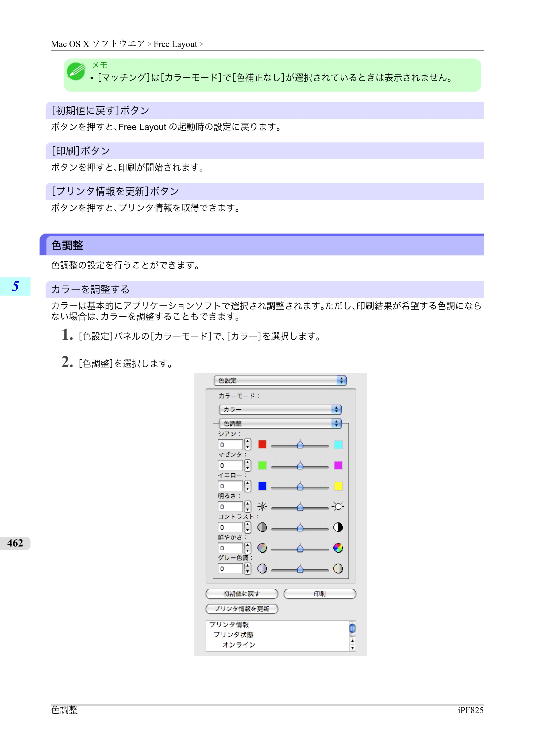Click the イエロー slider thumb
Image resolution: width=535 pixels, height=756 pixels.
coord(300,486)
